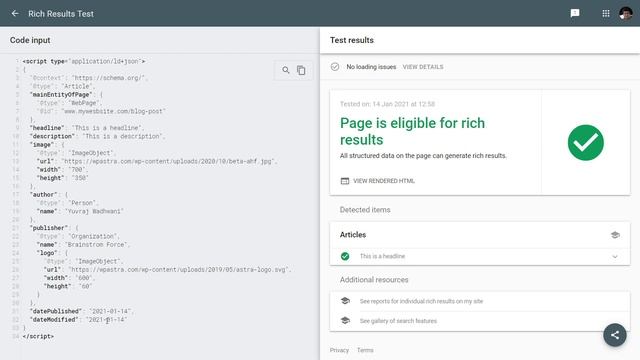Click the Rich Results Test title
640x360 pixels.
(x=61, y=13)
